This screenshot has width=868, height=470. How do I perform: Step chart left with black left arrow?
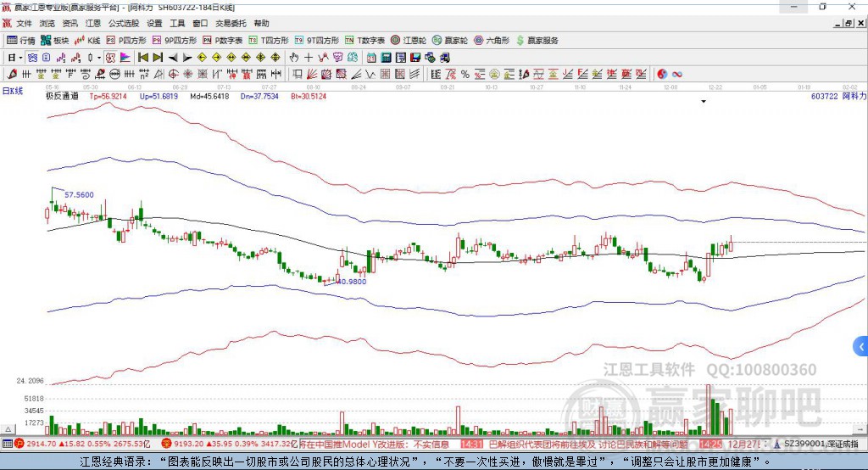(x=173, y=58)
